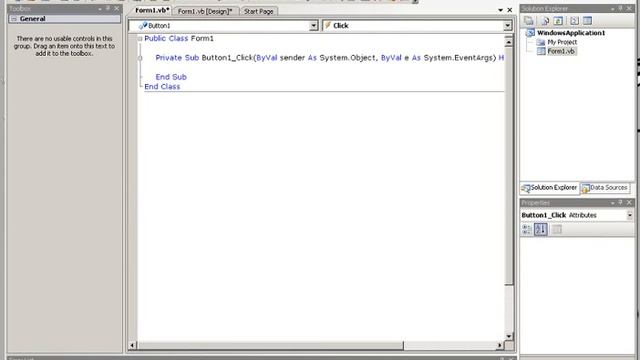Screen dimensions: 640x360
Task: Toggle auto-hide pin on Solution Explorer
Action: point(620,9)
